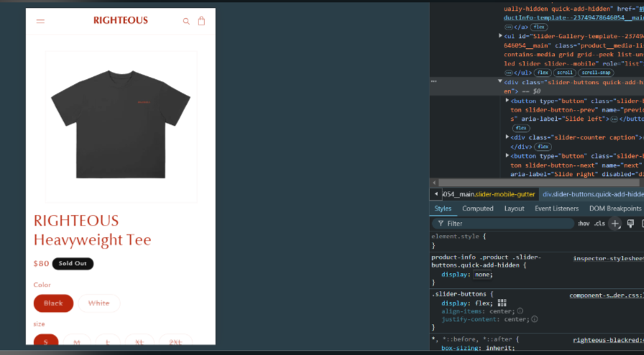Image resolution: width=644 pixels, height=355 pixels.
Task: Click the paint roller rendering emulation icon
Action: [630, 223]
